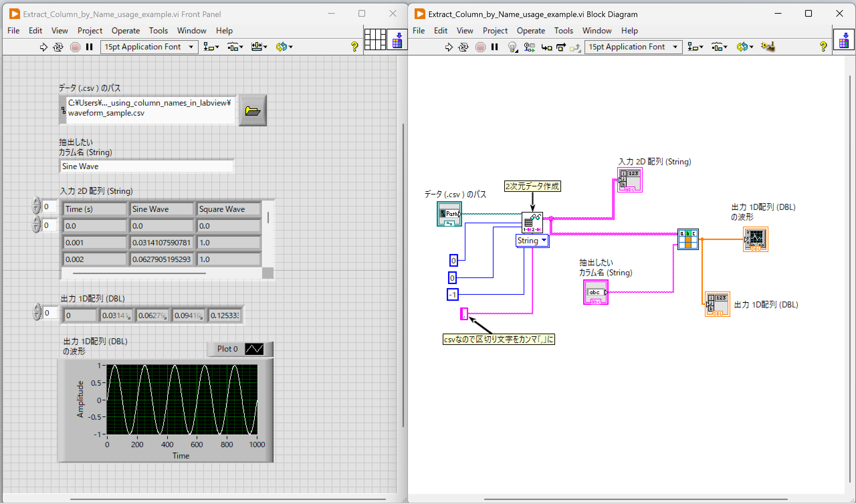Click cell 0.0314107590781 in 2D array
This screenshot has width=856, height=504.
click(x=162, y=243)
